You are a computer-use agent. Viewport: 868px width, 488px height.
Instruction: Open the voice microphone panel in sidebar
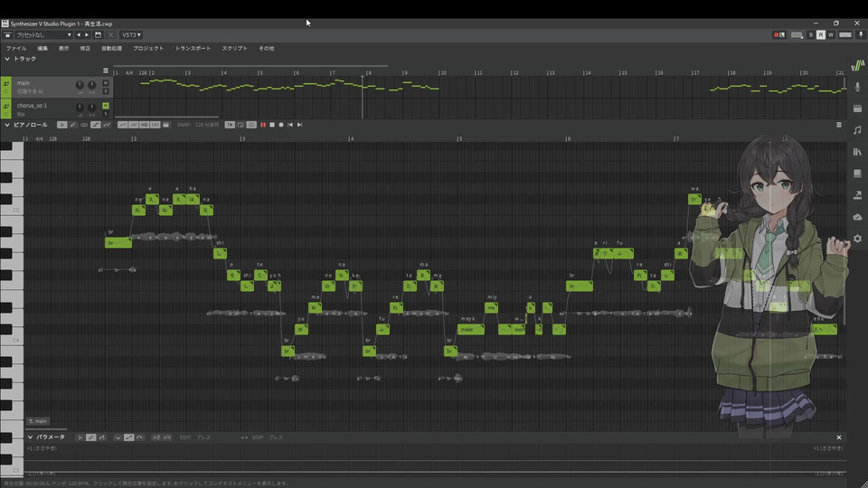(857, 87)
